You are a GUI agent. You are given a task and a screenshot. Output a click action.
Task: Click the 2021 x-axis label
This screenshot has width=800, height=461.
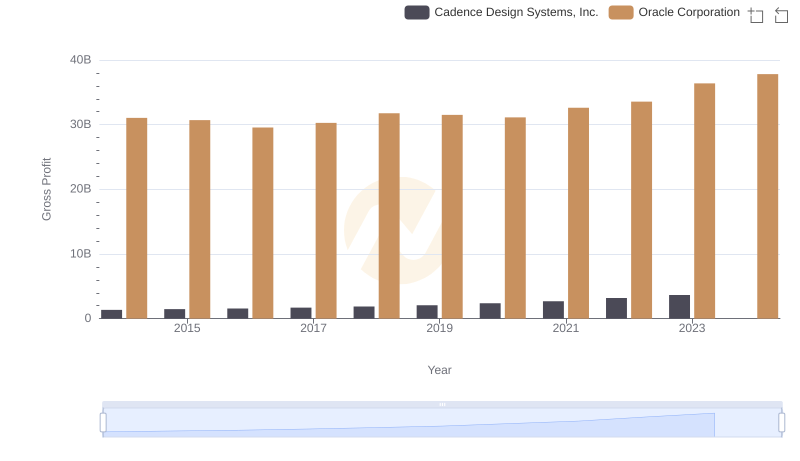[566, 328]
